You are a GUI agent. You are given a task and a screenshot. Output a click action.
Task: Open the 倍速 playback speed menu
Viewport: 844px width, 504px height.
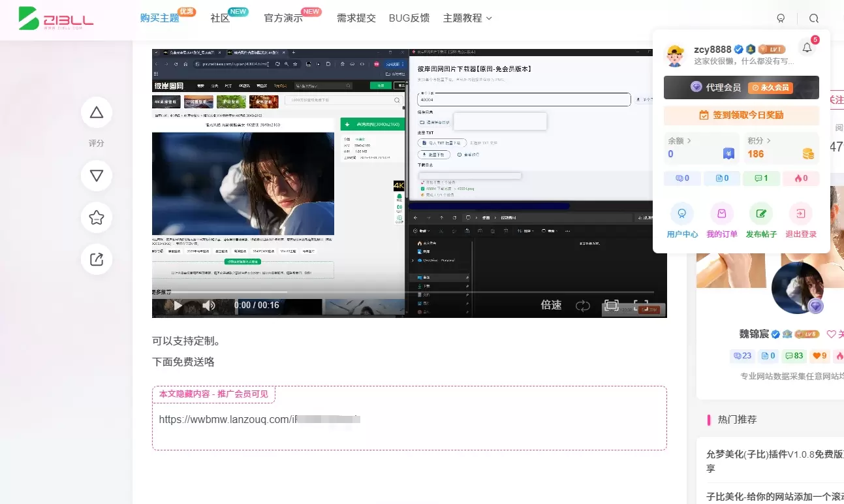551,305
